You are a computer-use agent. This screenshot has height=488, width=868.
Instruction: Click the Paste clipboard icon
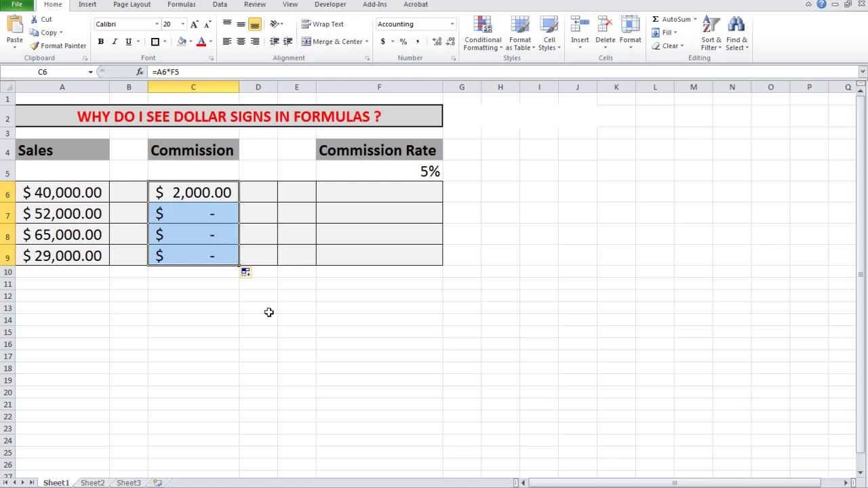tap(14, 26)
